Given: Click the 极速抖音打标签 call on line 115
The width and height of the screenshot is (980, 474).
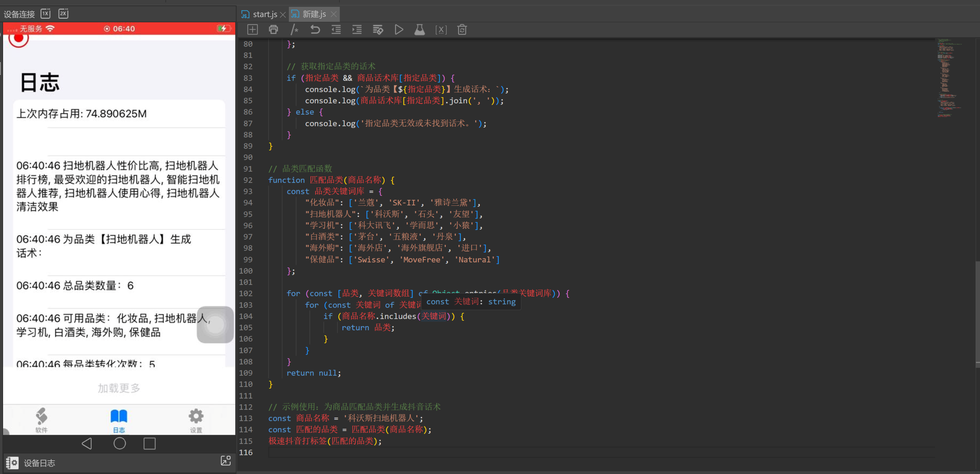Looking at the screenshot, I should [x=325, y=441].
